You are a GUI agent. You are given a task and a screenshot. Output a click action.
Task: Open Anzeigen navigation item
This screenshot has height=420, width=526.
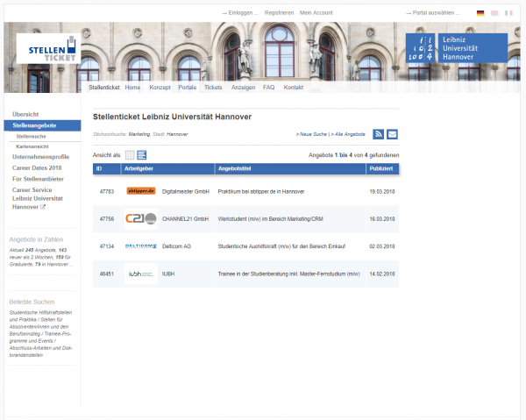(243, 87)
